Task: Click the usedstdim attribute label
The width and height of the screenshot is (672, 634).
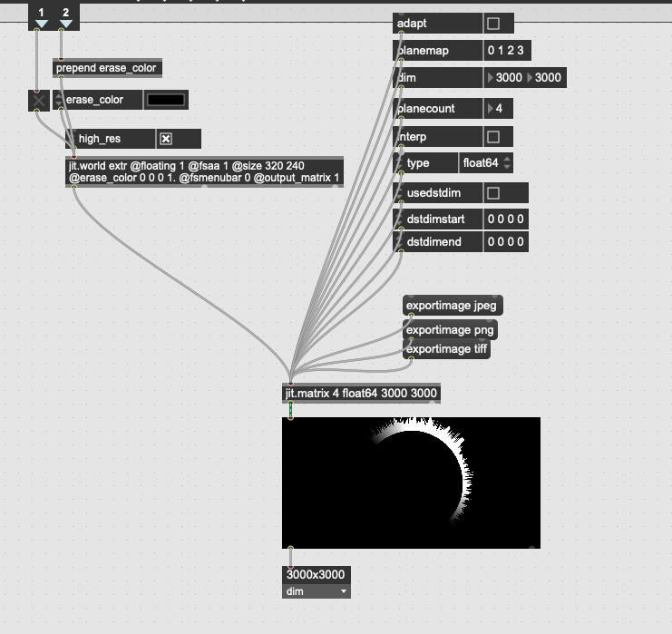Action: pyautogui.click(x=433, y=193)
